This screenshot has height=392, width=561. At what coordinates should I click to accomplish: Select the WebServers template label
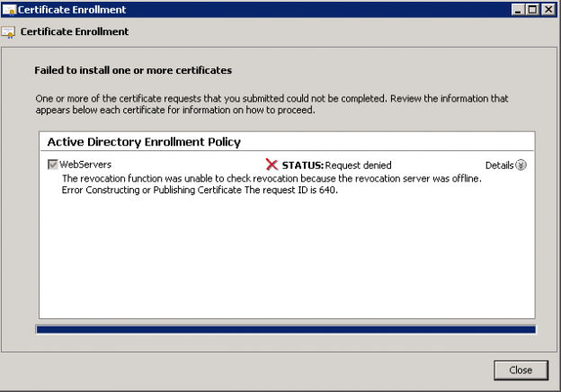pos(85,165)
